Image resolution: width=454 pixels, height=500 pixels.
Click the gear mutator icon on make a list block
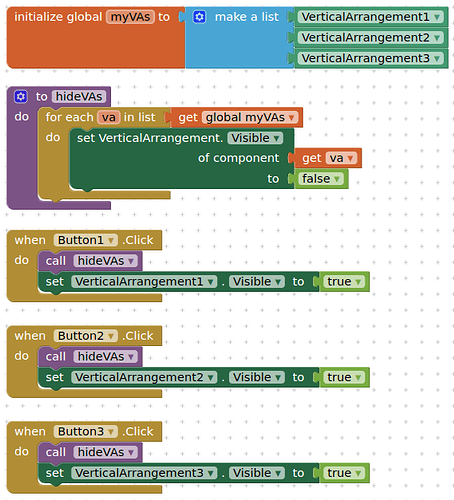coord(199,17)
